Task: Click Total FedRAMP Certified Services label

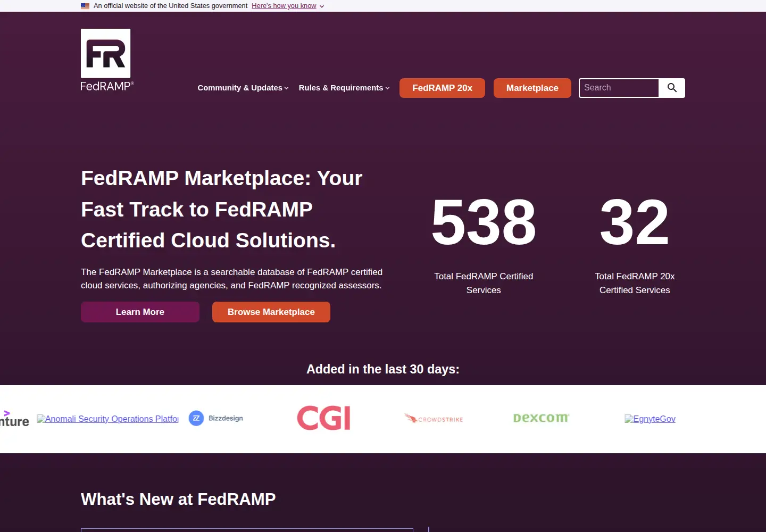Action: click(484, 283)
